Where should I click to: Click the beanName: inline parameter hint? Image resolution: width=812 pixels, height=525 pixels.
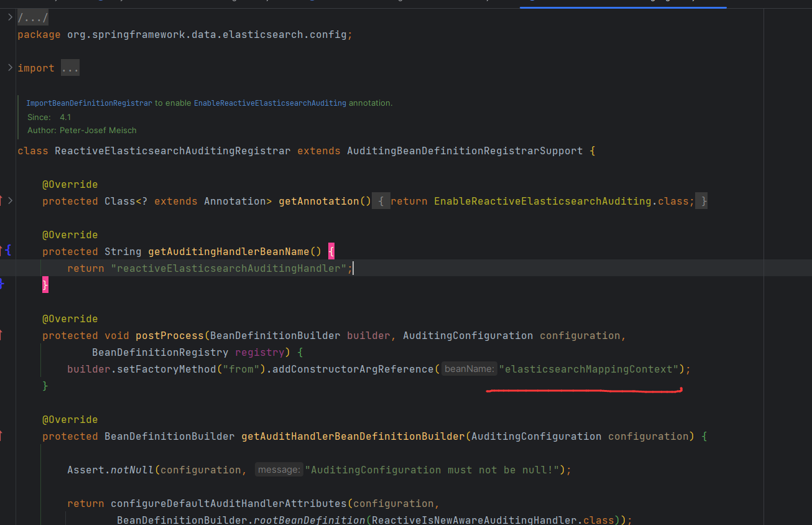469,369
